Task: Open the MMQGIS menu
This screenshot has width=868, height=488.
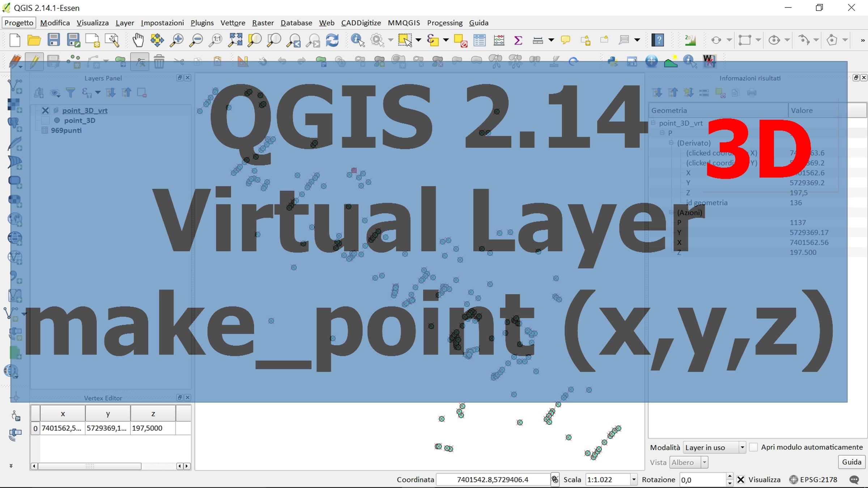Action: [x=404, y=23]
